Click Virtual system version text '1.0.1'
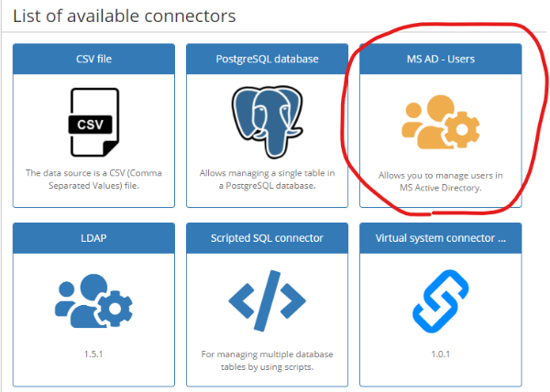 [441, 354]
